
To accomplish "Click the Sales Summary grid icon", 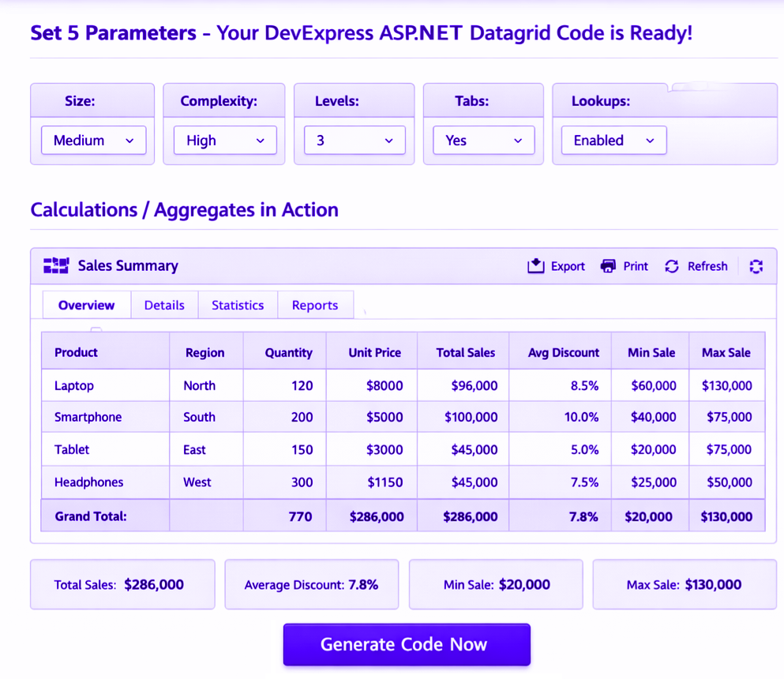I will [56, 266].
